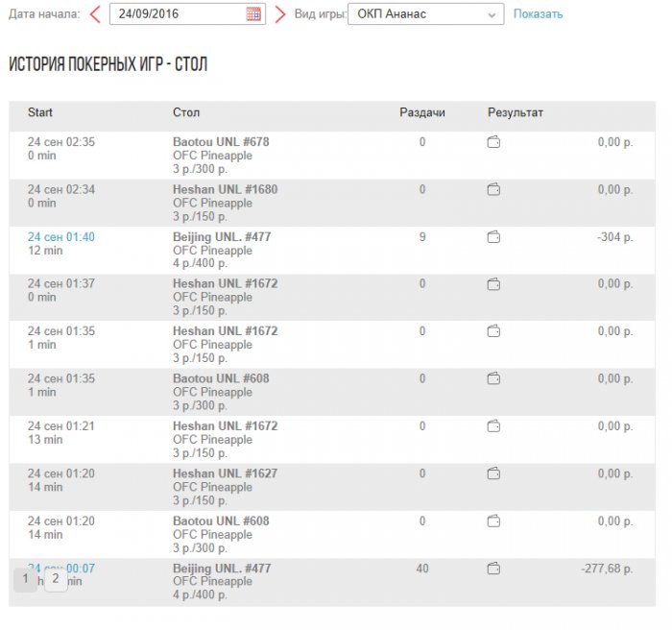This screenshot has width=672, height=630.
Task: Open the game type dropdown 'ОКП Ананас'
Action: coord(425,14)
